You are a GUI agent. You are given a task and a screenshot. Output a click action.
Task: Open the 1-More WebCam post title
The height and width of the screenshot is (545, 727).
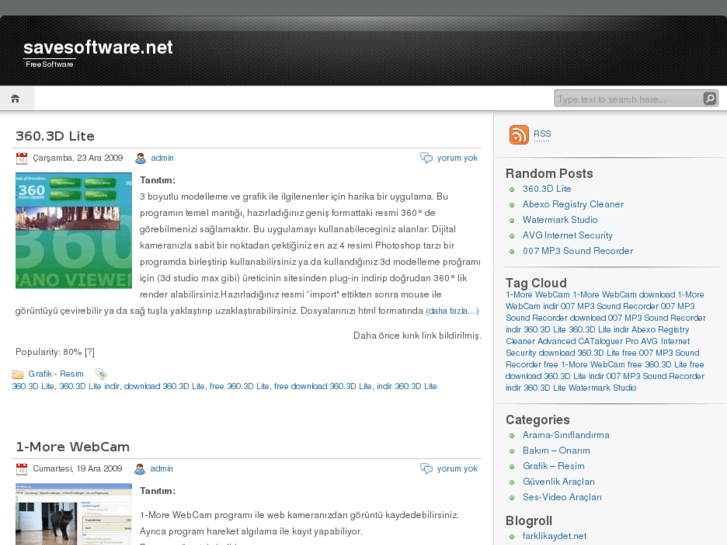[x=72, y=447]
